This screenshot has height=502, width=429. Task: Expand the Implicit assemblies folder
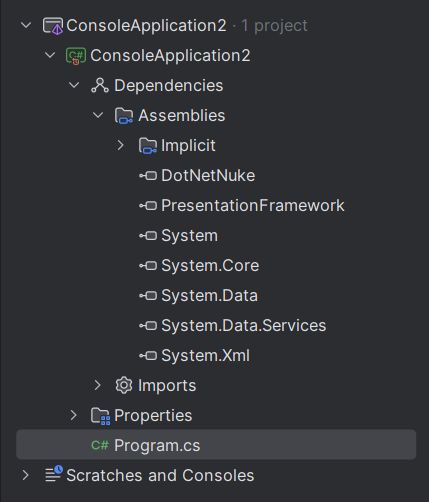tap(121, 145)
